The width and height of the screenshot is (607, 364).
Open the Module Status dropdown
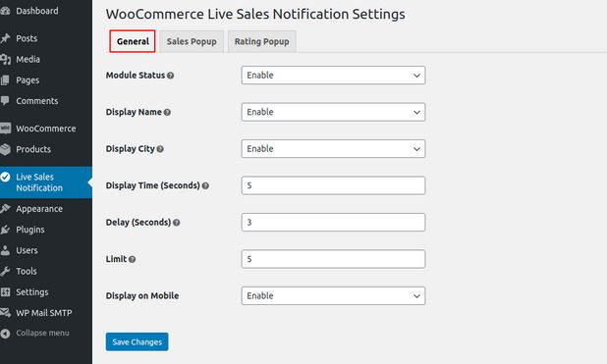[x=333, y=75]
